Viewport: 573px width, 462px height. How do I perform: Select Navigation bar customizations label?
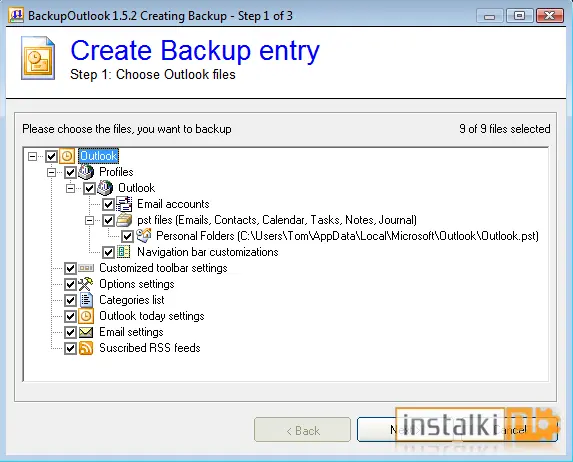[208, 252]
